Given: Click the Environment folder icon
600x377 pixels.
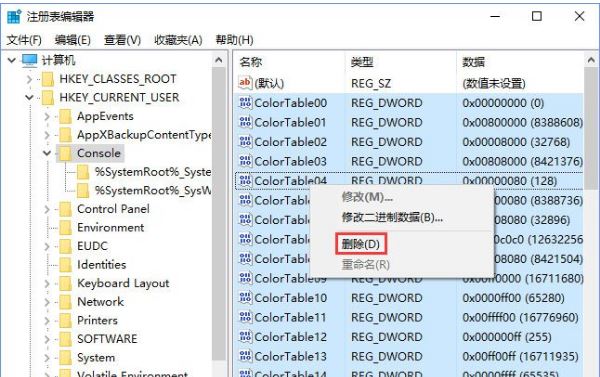Looking at the screenshot, I should tap(65, 228).
